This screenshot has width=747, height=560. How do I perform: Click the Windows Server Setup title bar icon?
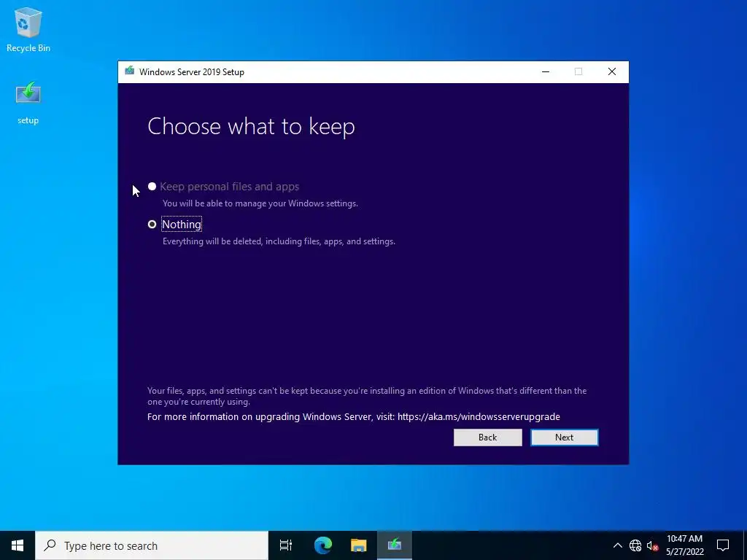130,71
